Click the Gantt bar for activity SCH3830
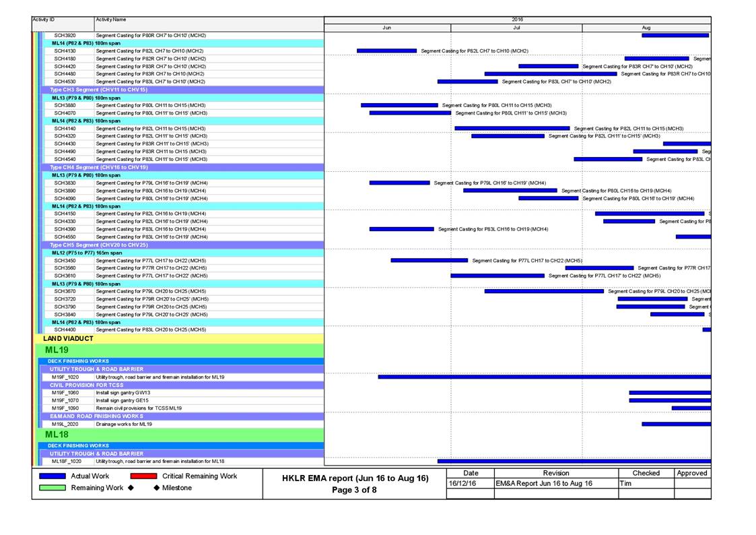 [400, 183]
